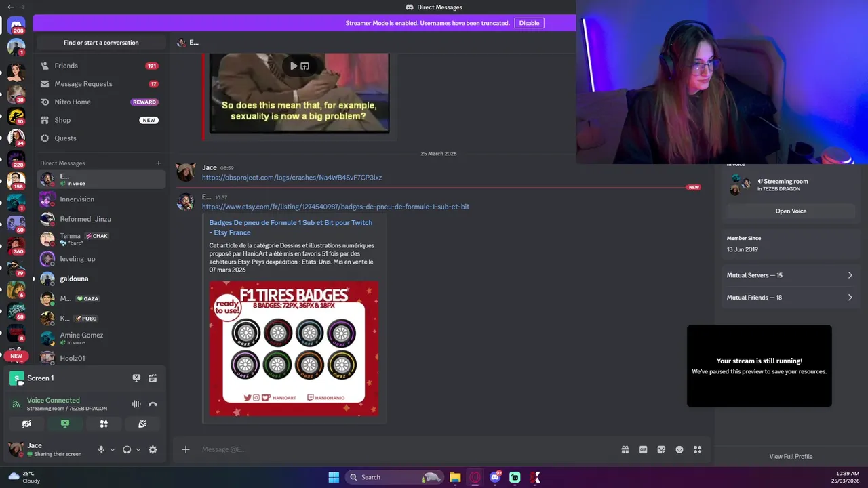Deafen with the headphones icon
The image size is (868, 488).
tap(127, 449)
